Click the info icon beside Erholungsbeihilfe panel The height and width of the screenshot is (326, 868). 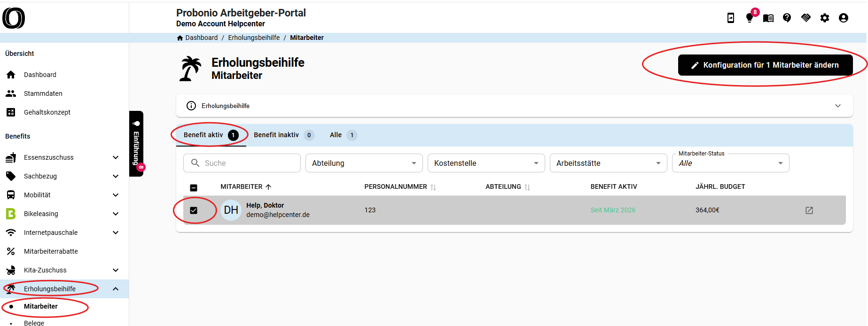pyautogui.click(x=191, y=106)
